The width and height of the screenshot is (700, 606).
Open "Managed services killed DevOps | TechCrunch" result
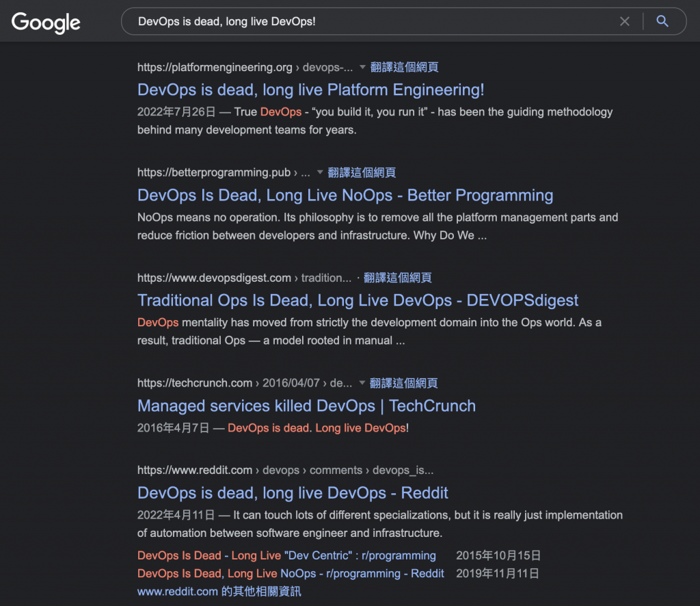306,406
